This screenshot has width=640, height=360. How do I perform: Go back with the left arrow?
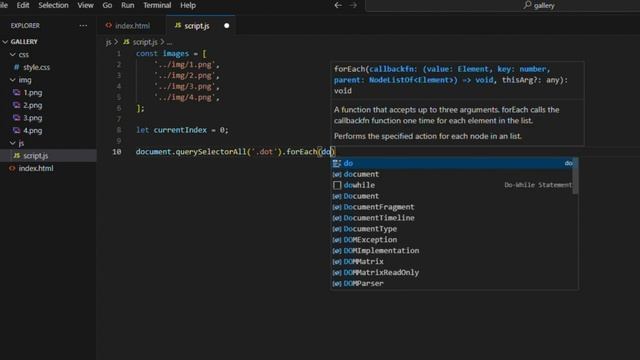pyautogui.click(x=338, y=5)
